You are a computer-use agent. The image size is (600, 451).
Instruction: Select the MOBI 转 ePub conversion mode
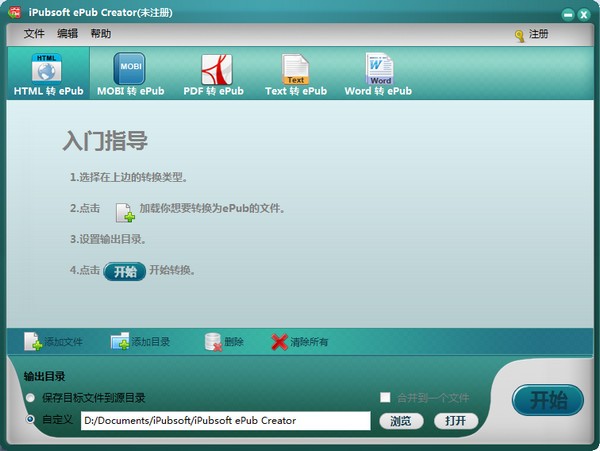click(130, 73)
